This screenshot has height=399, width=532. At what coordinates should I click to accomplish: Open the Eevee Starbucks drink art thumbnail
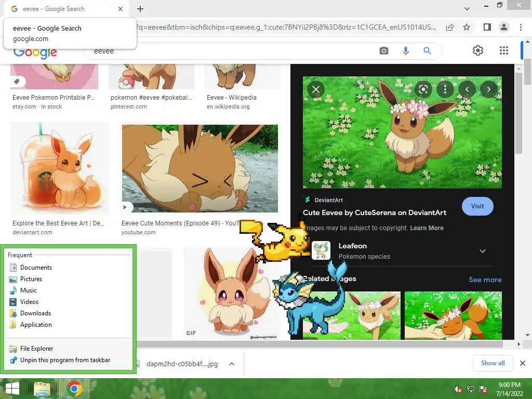click(x=60, y=168)
